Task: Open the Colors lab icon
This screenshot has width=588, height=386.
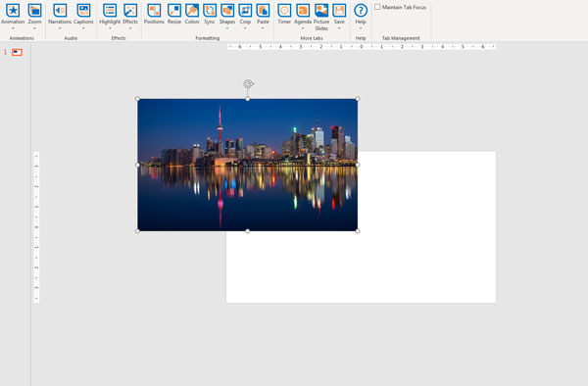Action: click(x=192, y=10)
